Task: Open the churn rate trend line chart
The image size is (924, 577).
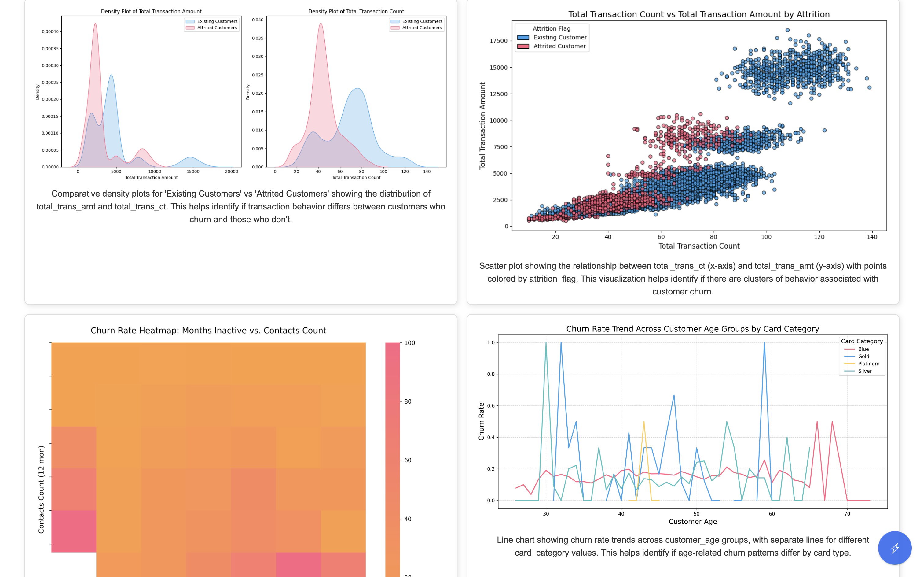Action: pyautogui.click(x=683, y=426)
